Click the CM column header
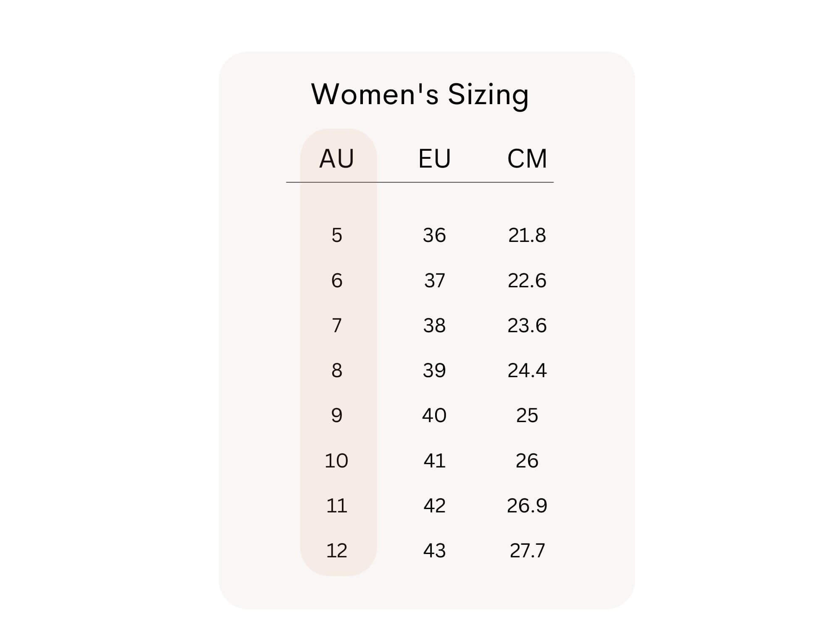The height and width of the screenshot is (630, 840). point(527,159)
